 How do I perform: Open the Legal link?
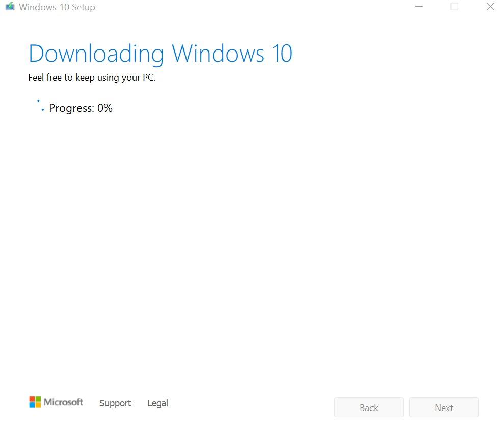pyautogui.click(x=157, y=403)
